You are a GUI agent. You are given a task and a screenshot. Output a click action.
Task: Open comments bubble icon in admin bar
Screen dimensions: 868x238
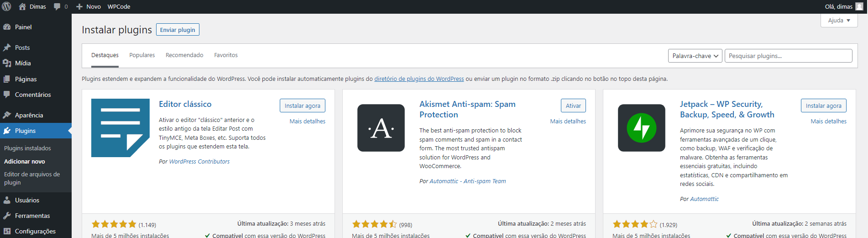(x=57, y=6)
